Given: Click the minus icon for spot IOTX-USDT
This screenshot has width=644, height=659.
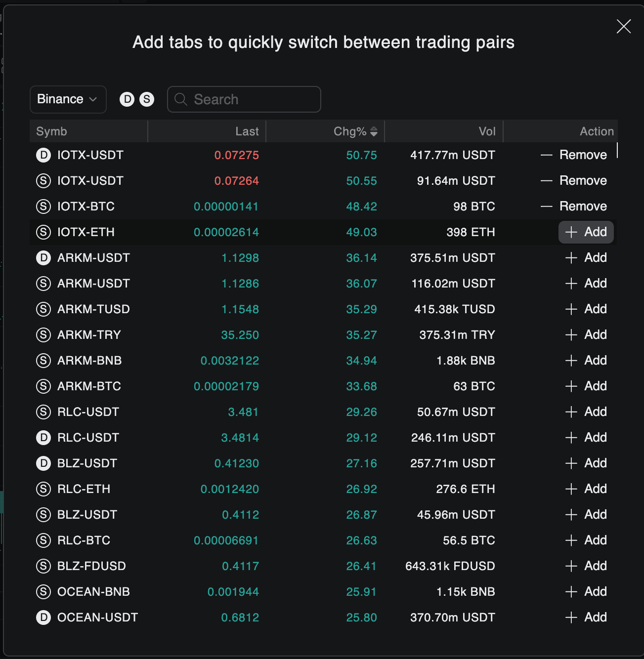Looking at the screenshot, I should (x=546, y=181).
